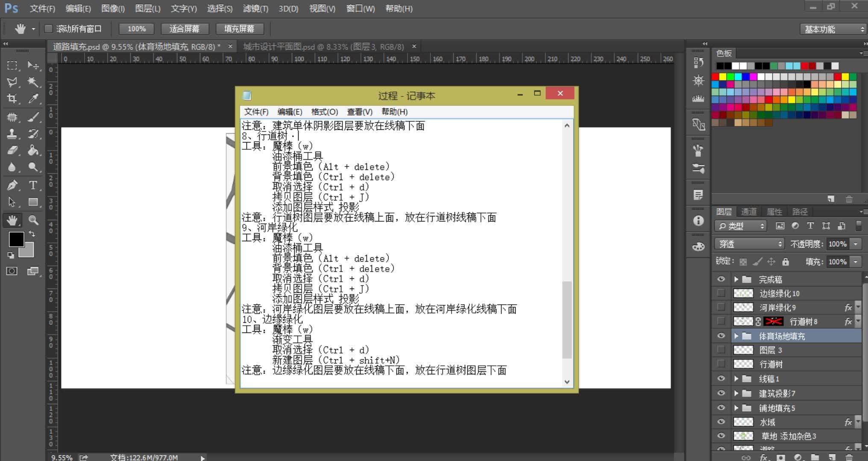Image resolution: width=868 pixels, height=461 pixels.
Task: Select the Zoom tool in toolbox
Action: click(33, 220)
